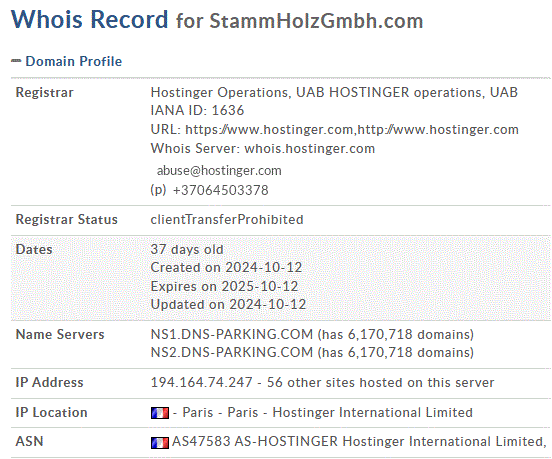Click the Expires on 2025-10-12 date
Screen dimensions: 552x459
tap(224, 287)
